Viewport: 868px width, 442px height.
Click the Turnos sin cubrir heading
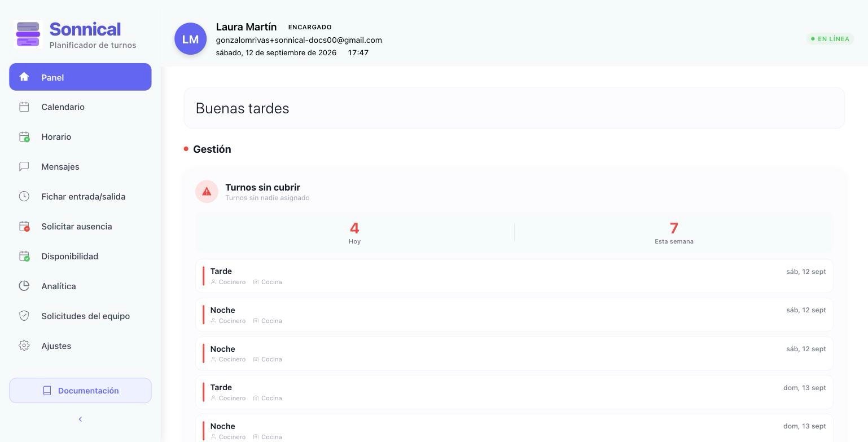pyautogui.click(x=262, y=187)
